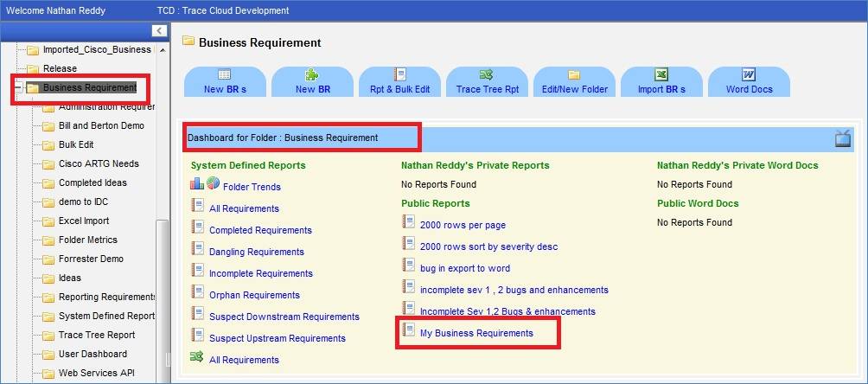
Task: Click the New BRs table icon
Action: point(225,75)
